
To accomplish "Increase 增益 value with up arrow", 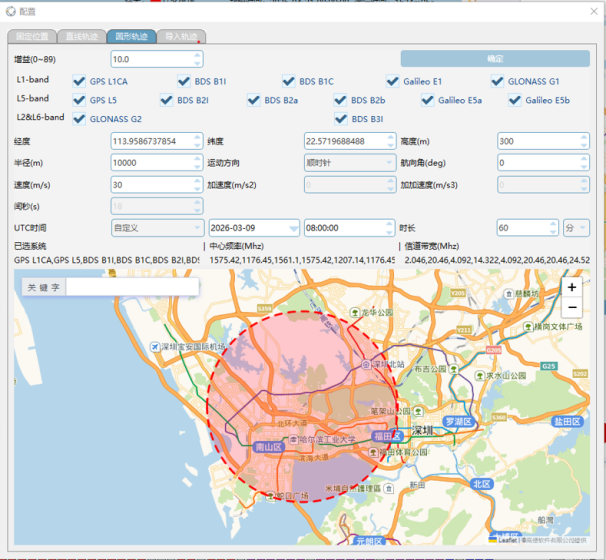I will click(197, 55).
